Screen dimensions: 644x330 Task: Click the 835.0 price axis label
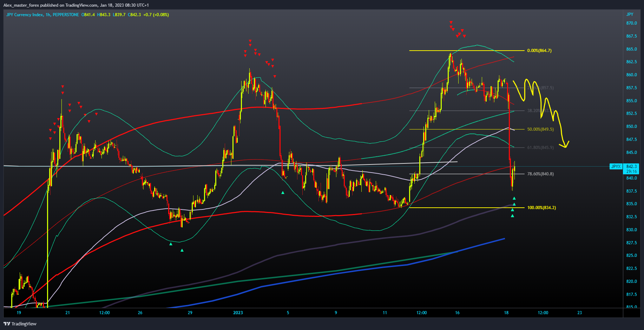(631, 204)
